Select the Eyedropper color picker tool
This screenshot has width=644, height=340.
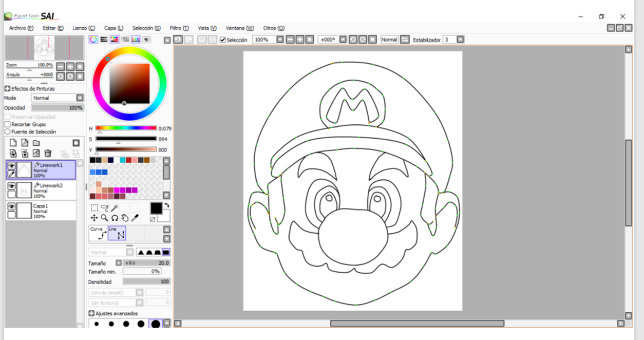point(135,218)
